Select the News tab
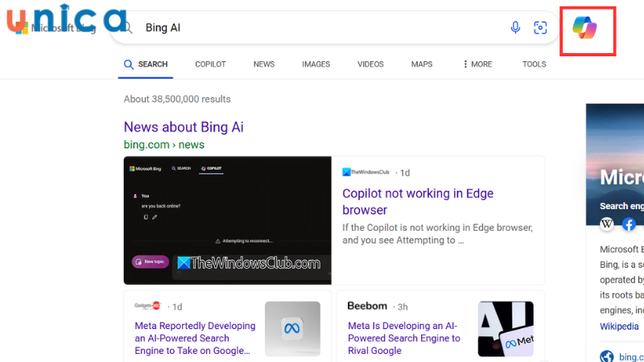 click(264, 64)
